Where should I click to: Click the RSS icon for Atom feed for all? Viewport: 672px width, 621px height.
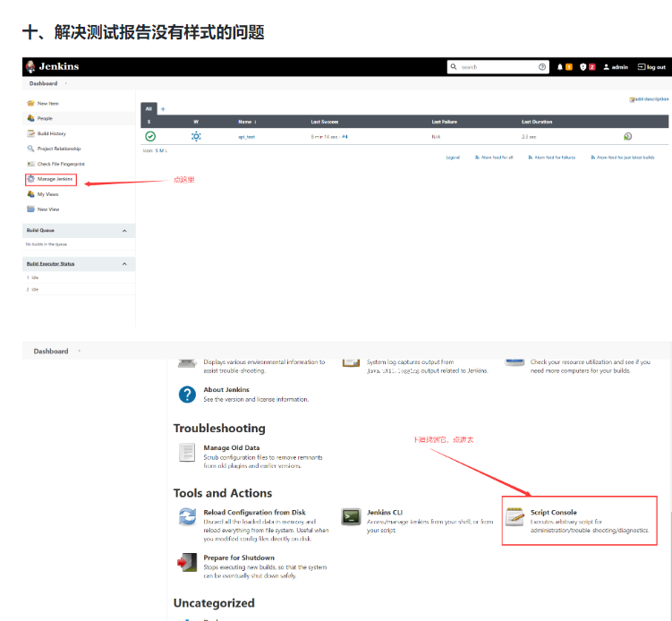pyautogui.click(x=477, y=157)
